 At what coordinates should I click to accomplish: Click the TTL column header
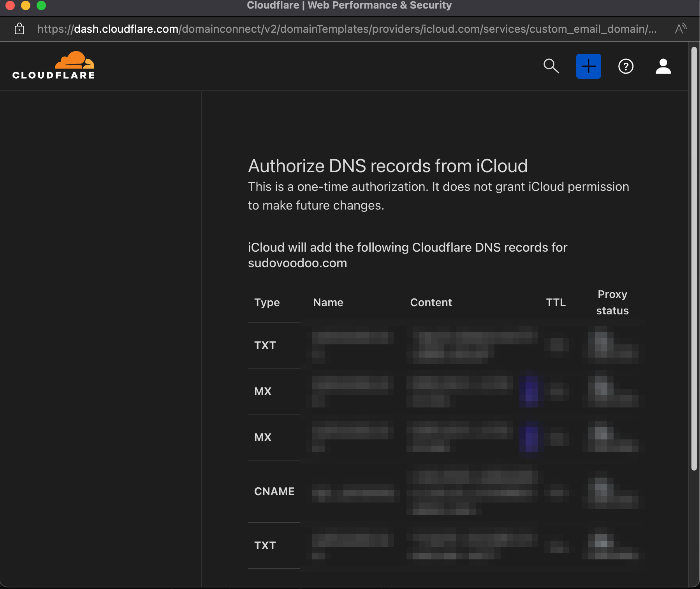click(556, 302)
